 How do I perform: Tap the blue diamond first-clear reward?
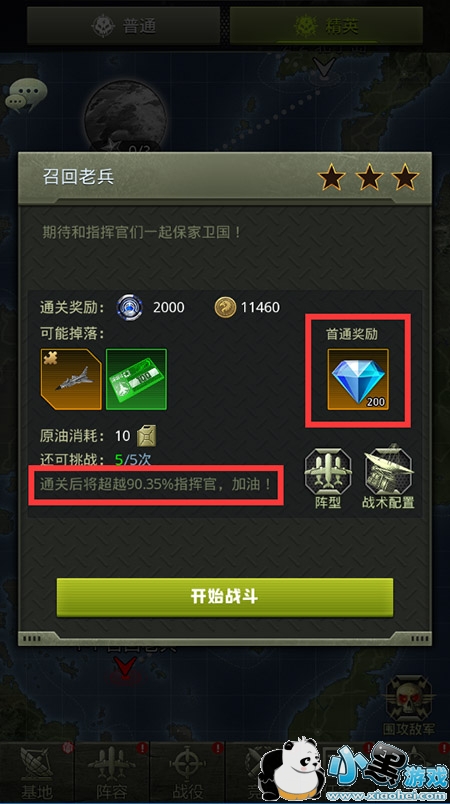click(x=358, y=379)
